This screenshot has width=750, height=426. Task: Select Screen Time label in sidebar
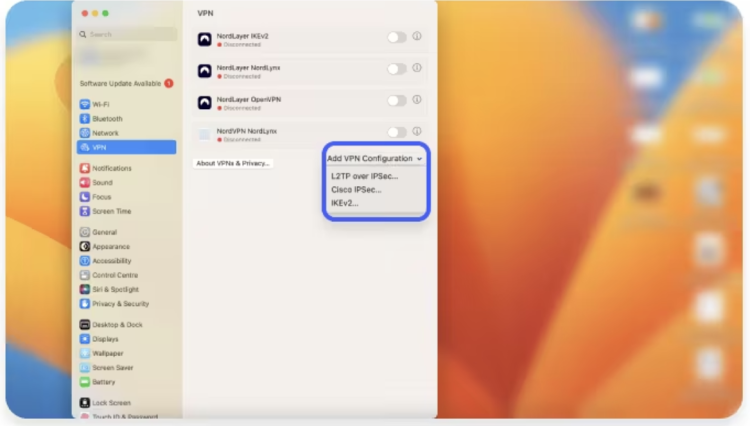(111, 211)
